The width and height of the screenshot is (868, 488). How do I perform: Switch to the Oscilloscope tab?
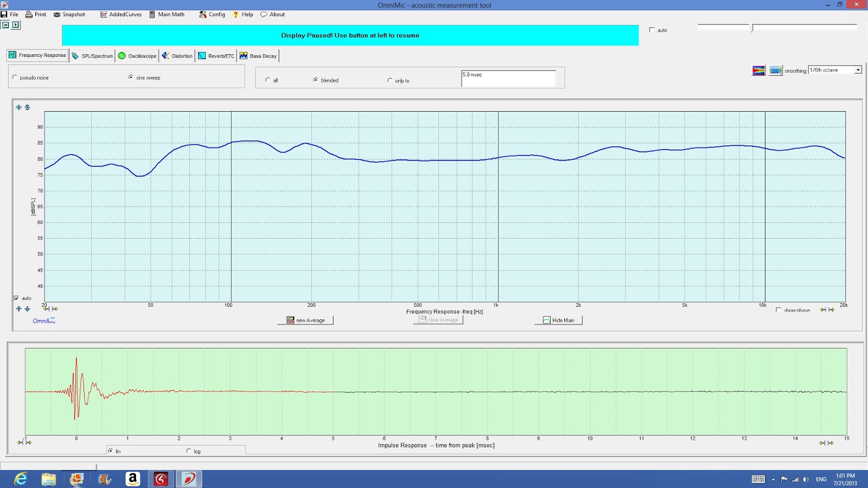click(x=137, y=56)
